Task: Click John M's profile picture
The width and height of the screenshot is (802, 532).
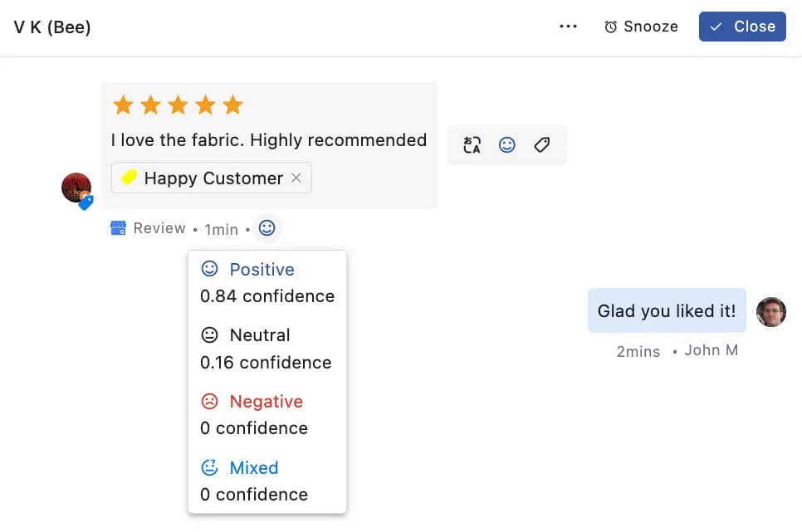Action: click(771, 312)
